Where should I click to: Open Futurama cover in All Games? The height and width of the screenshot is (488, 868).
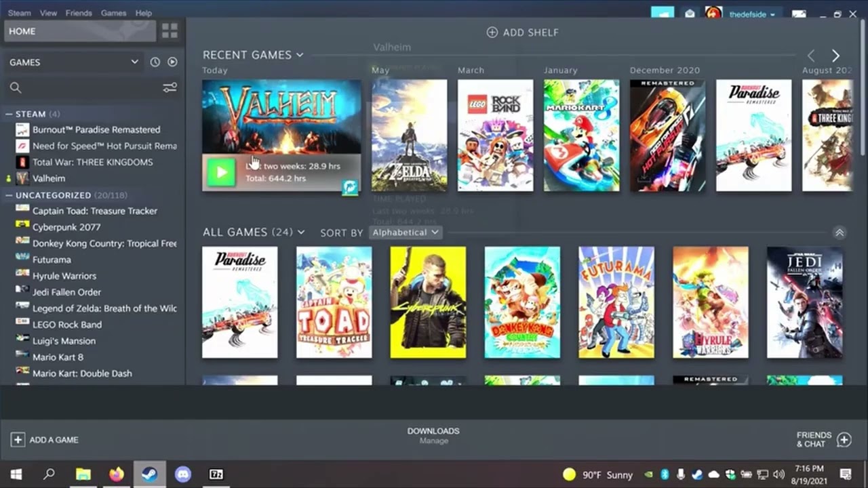pyautogui.click(x=616, y=302)
